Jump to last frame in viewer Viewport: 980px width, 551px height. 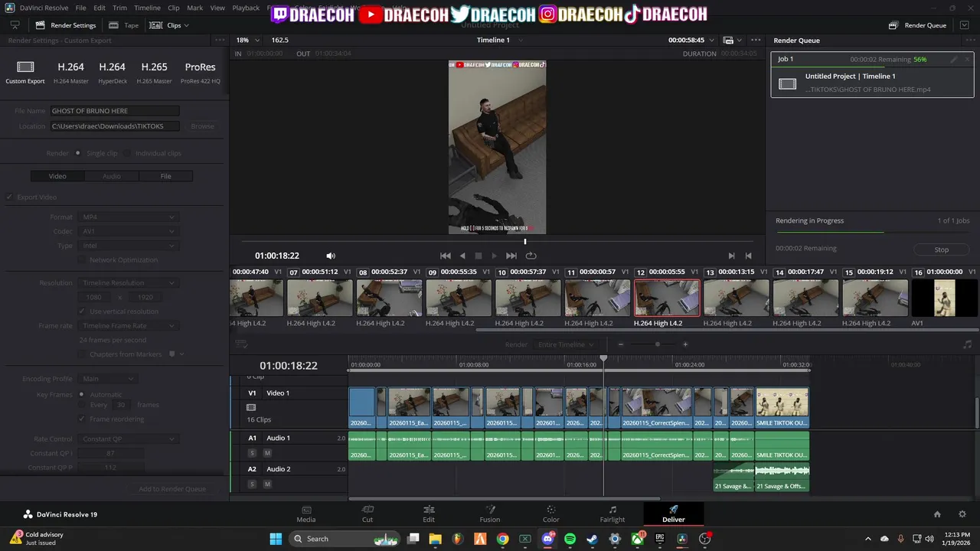511,256
